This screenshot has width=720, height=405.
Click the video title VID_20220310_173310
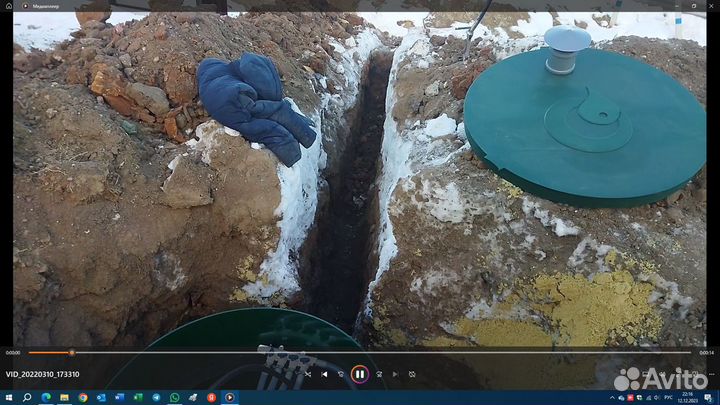(41, 374)
